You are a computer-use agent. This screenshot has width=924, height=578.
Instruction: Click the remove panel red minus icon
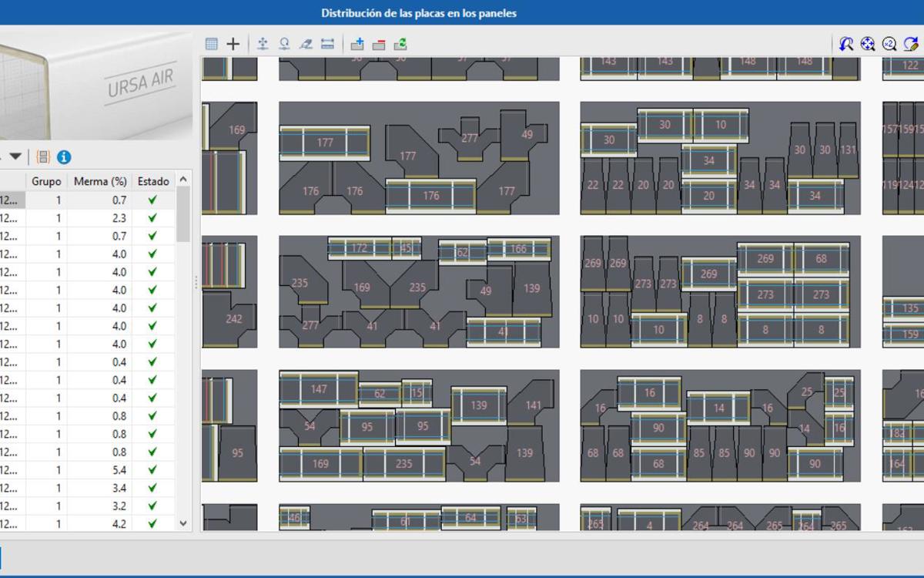pos(379,44)
